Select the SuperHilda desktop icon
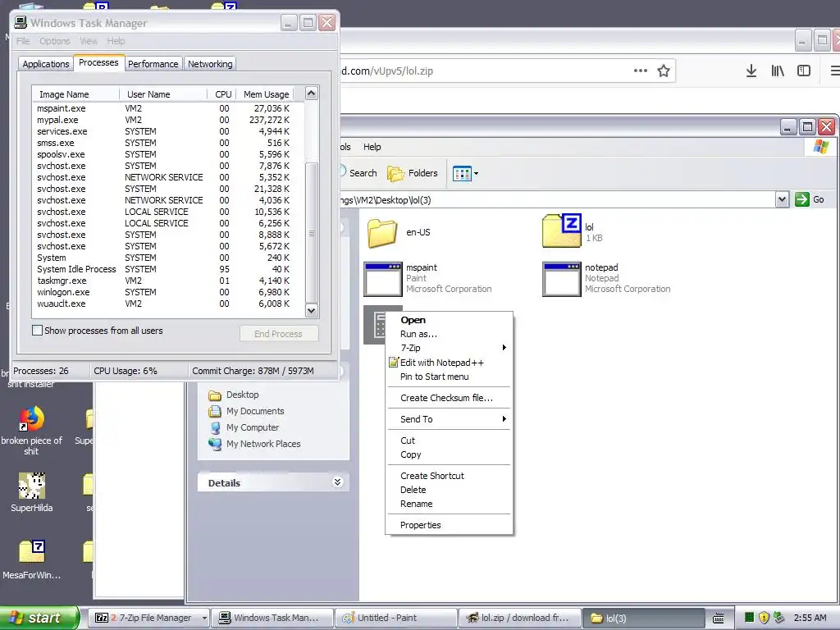 [x=32, y=486]
